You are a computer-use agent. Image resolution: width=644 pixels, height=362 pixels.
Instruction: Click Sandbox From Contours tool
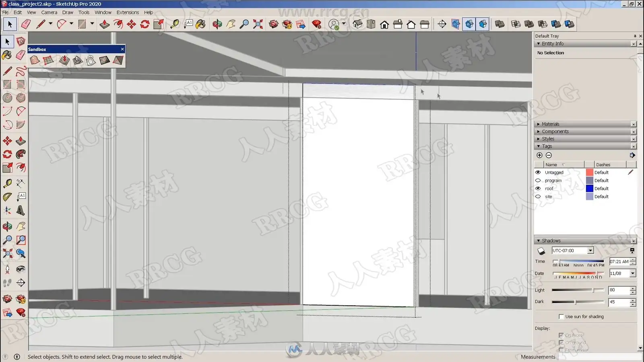[35, 60]
